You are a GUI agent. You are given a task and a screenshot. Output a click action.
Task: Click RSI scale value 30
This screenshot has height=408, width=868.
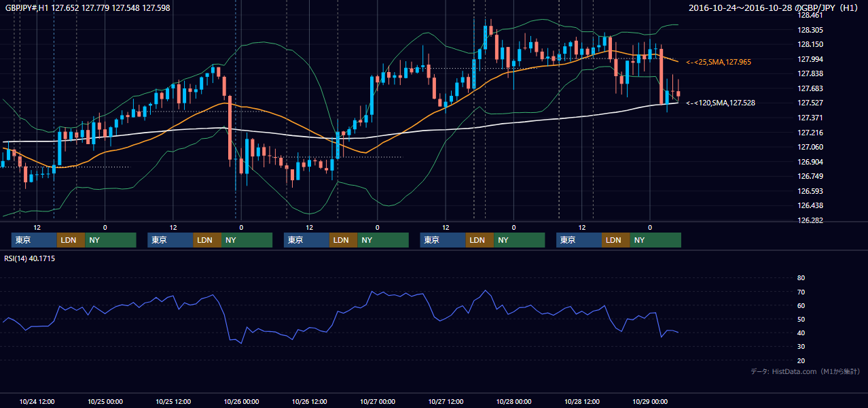click(x=801, y=347)
